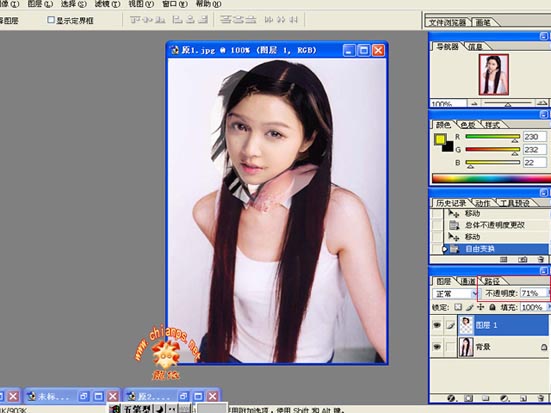
Task: Delete the current layer with trash icon
Action: (541, 398)
